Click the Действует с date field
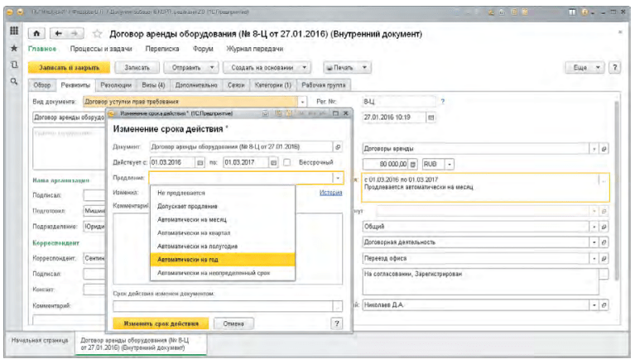 tap(173, 163)
